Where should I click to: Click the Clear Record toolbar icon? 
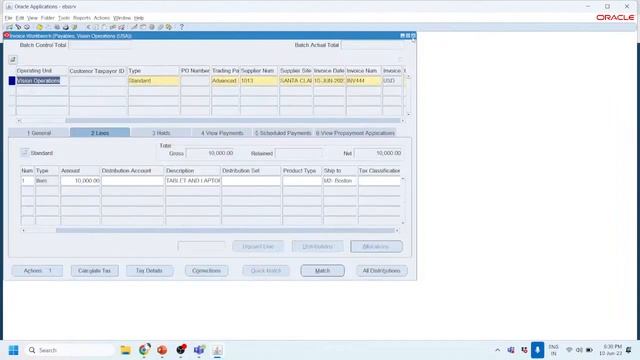(113, 27)
